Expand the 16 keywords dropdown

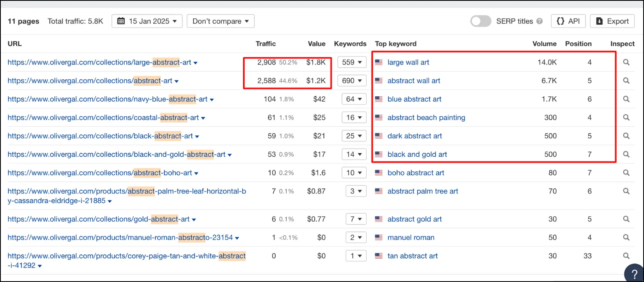[354, 118]
